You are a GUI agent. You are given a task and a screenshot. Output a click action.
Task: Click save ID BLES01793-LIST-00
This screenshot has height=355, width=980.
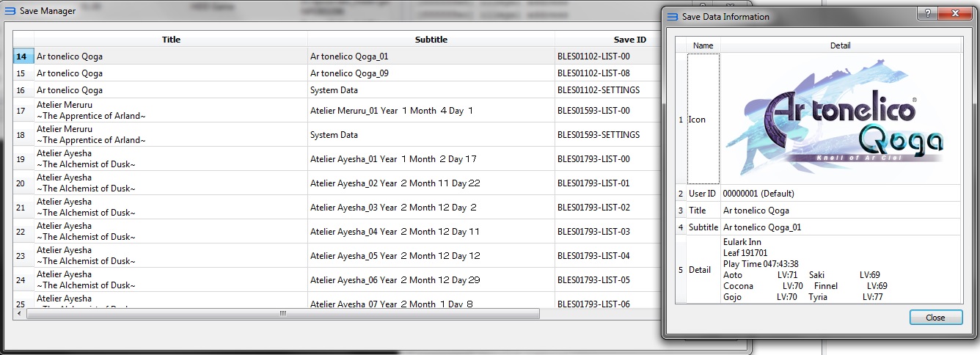click(607, 159)
